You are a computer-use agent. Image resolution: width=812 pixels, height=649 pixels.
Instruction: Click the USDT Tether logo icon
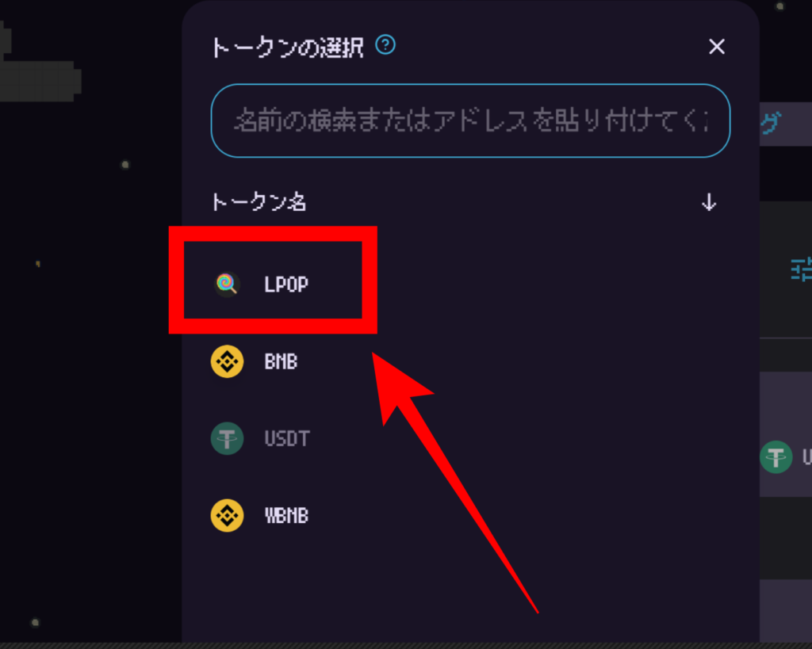[227, 438]
